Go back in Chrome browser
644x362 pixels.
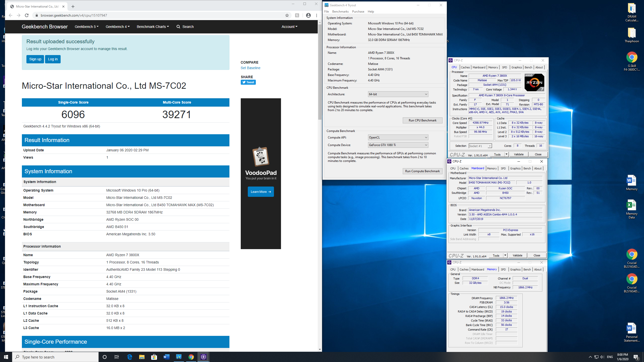[x=11, y=15]
